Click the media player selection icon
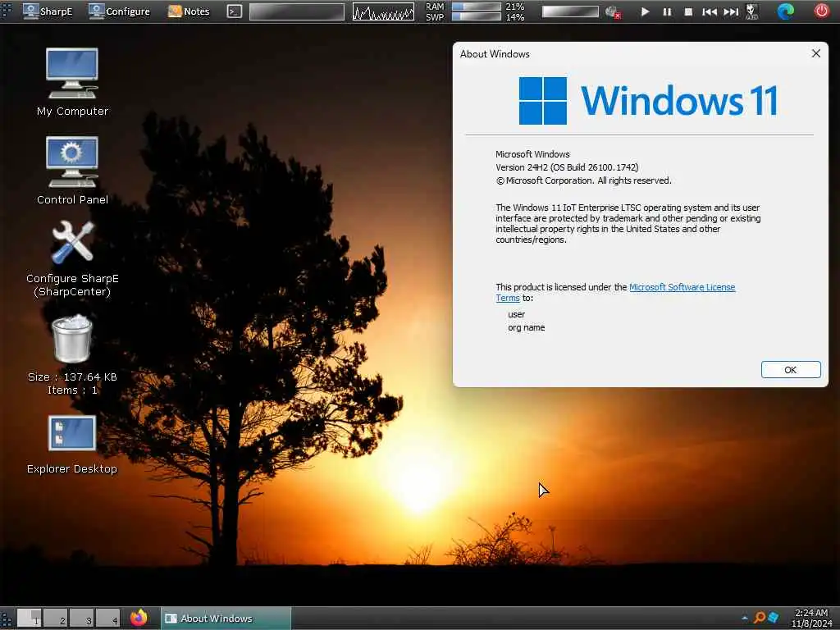Screen dimensions: 840x630 click(x=752, y=11)
